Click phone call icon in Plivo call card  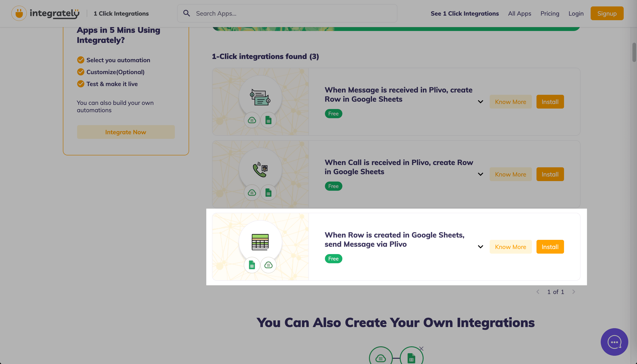coord(260,170)
